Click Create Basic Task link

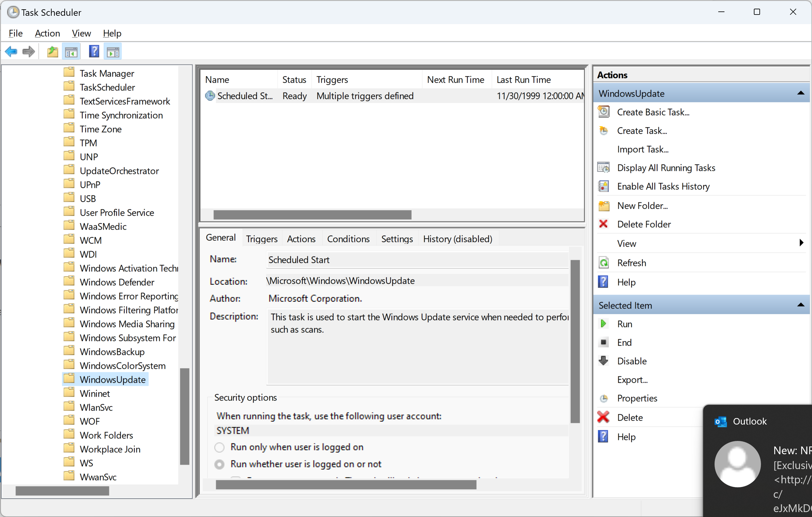653,112
